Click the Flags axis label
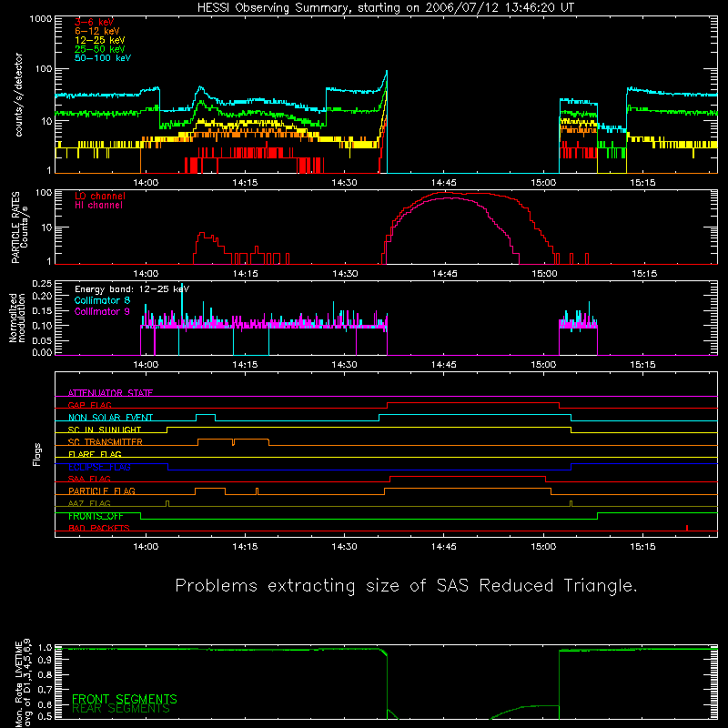728x728 pixels. click(x=36, y=454)
